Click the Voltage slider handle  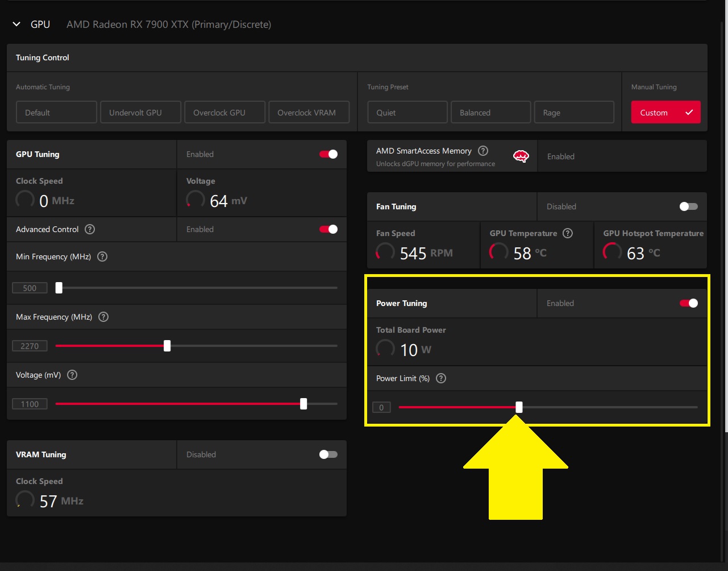click(303, 404)
